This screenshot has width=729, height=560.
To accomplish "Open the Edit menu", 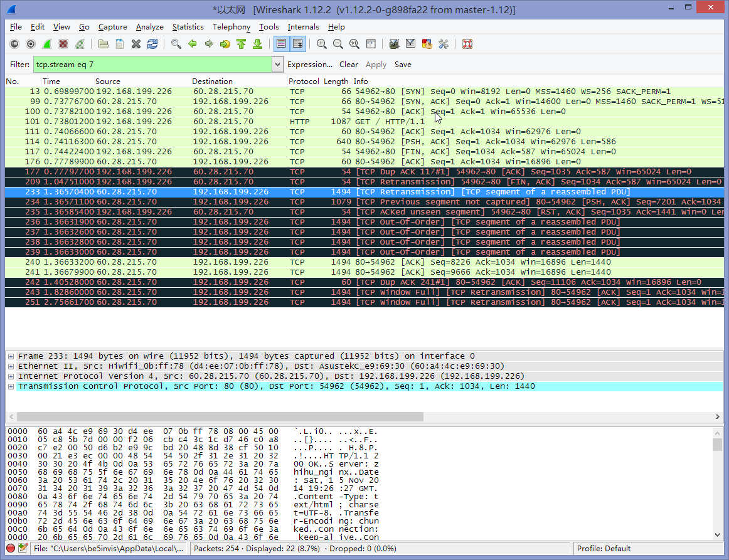I will pyautogui.click(x=38, y=27).
